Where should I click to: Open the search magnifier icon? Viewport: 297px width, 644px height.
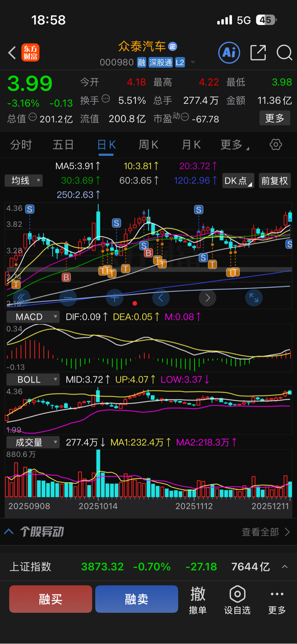284,53
